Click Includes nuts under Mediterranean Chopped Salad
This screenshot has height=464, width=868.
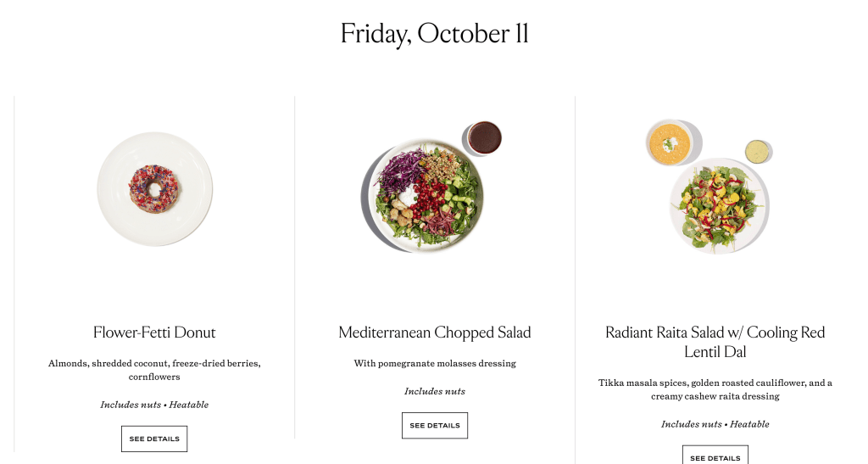pyautogui.click(x=435, y=391)
